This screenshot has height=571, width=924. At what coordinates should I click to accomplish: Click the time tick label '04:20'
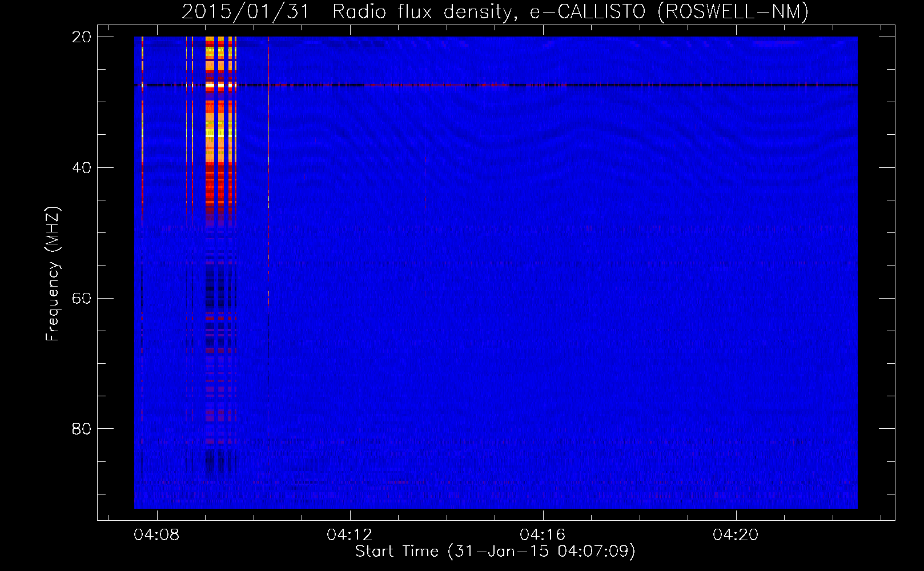[736, 535]
